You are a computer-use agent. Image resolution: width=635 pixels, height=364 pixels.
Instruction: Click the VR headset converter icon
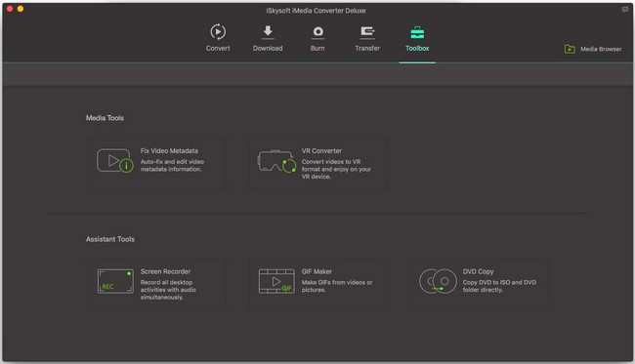click(x=277, y=161)
